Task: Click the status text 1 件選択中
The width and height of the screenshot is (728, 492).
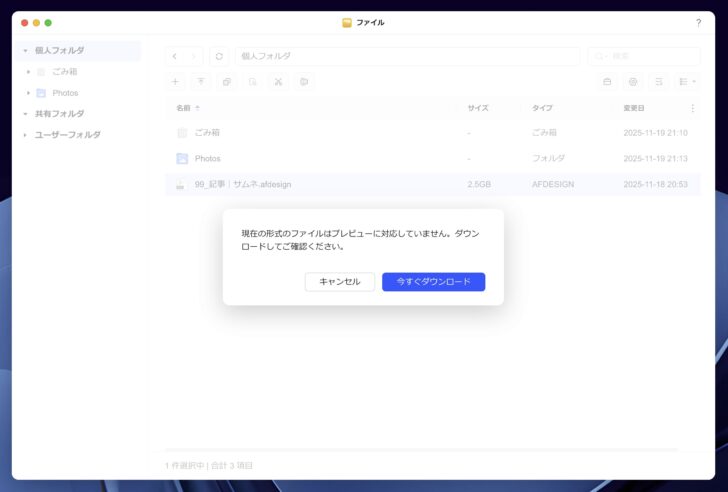Action: pyautogui.click(x=184, y=466)
